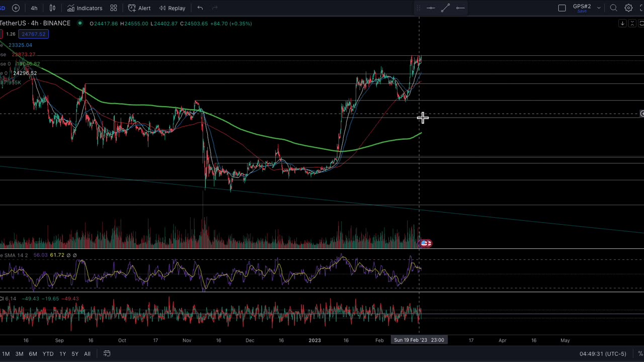The image size is (644, 362).
Task: Open the 4h timeframe interval selector
Action: tap(34, 8)
